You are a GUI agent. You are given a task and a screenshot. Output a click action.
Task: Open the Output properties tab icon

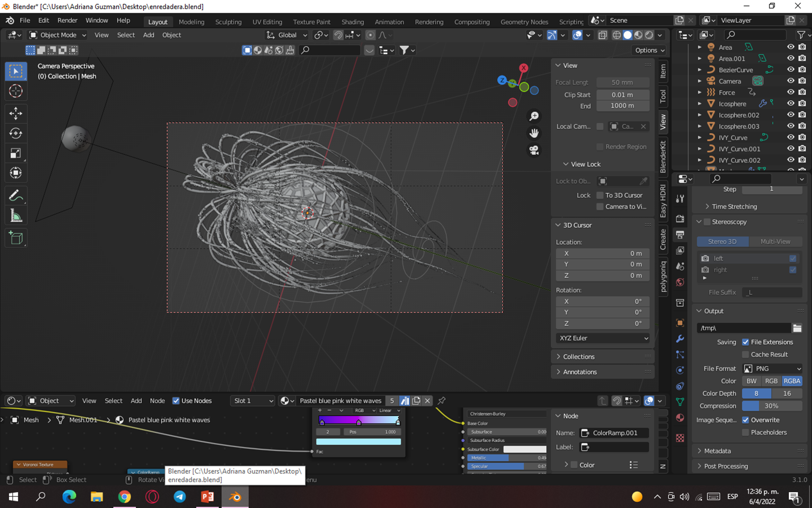click(680, 235)
